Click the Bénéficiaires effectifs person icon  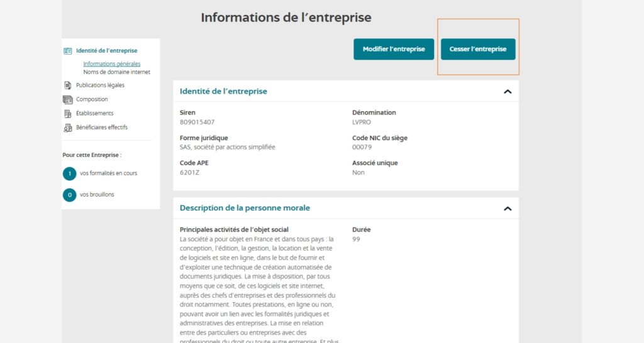(68, 128)
